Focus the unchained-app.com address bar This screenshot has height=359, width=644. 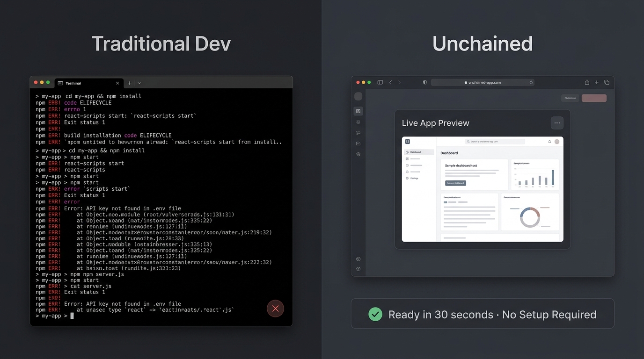[x=483, y=82]
